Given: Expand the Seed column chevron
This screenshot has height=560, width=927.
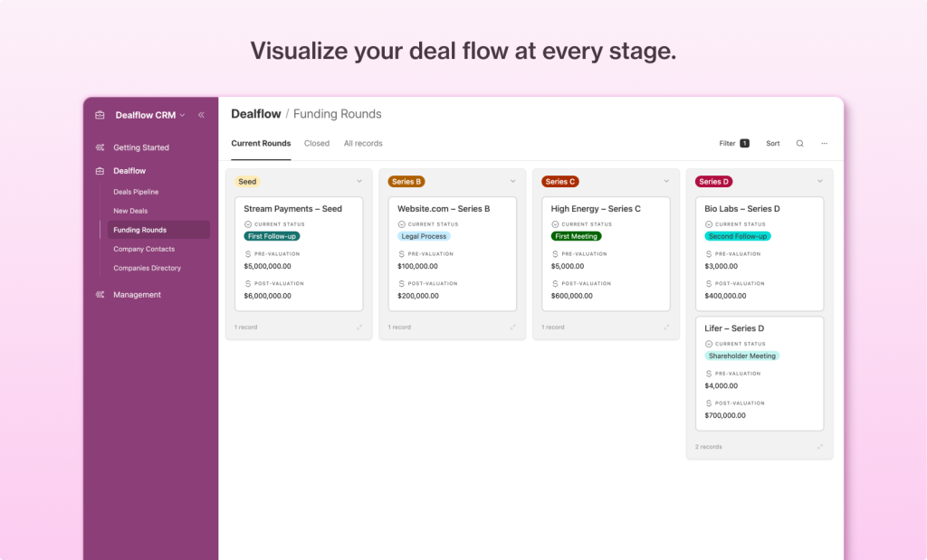Looking at the screenshot, I should pos(358,181).
